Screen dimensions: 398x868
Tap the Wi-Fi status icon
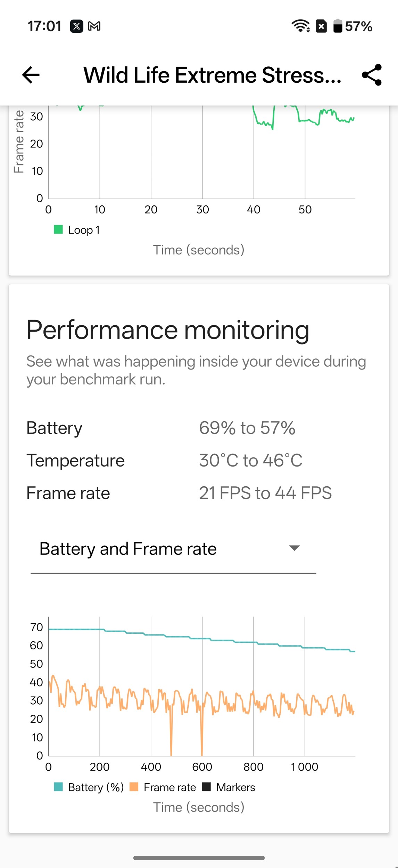coord(300,26)
